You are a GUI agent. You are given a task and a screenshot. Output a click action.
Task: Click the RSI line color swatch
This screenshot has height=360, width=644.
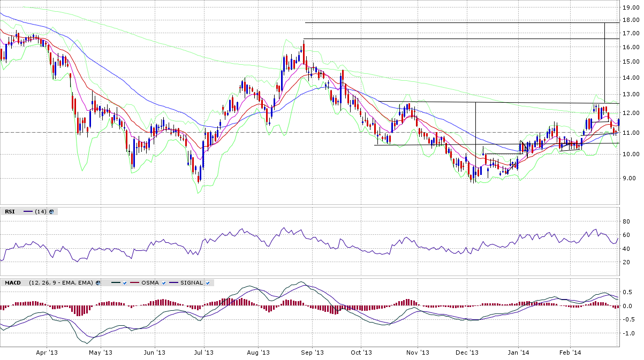coord(28,212)
